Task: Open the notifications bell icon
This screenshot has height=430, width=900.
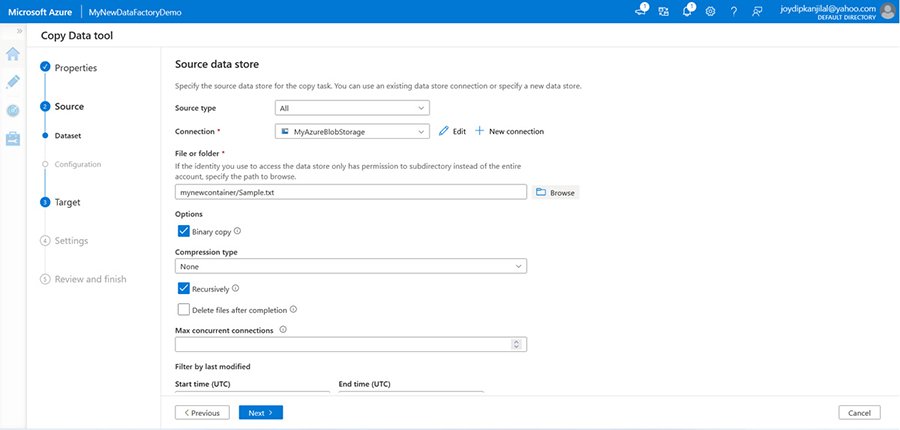Action: [x=688, y=11]
